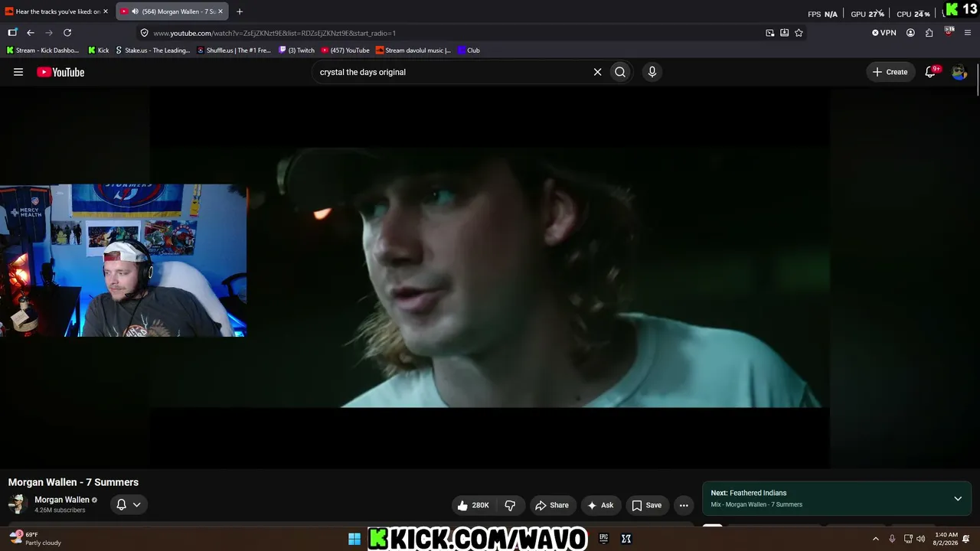Open the YouTube guide hamburger menu
The image size is (980, 551).
[18, 72]
